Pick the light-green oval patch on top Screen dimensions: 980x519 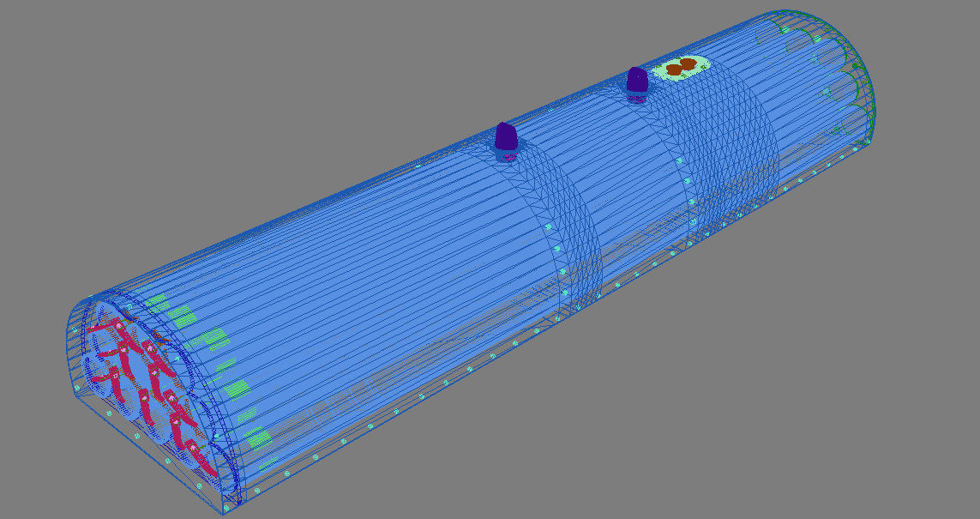(682, 66)
